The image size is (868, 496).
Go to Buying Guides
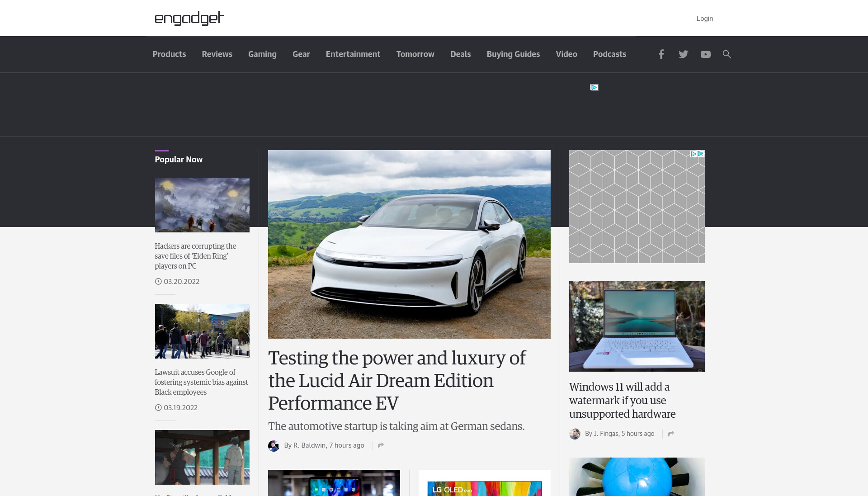click(x=513, y=54)
